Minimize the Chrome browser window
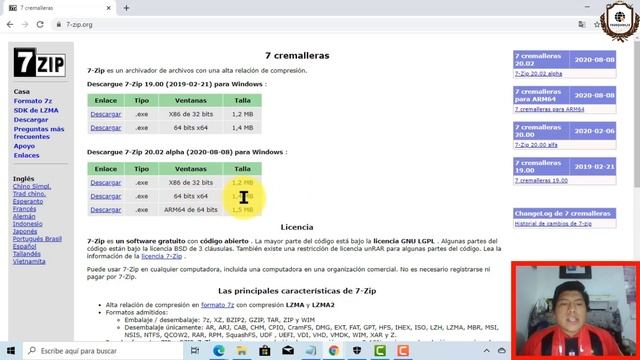 [x=587, y=7]
